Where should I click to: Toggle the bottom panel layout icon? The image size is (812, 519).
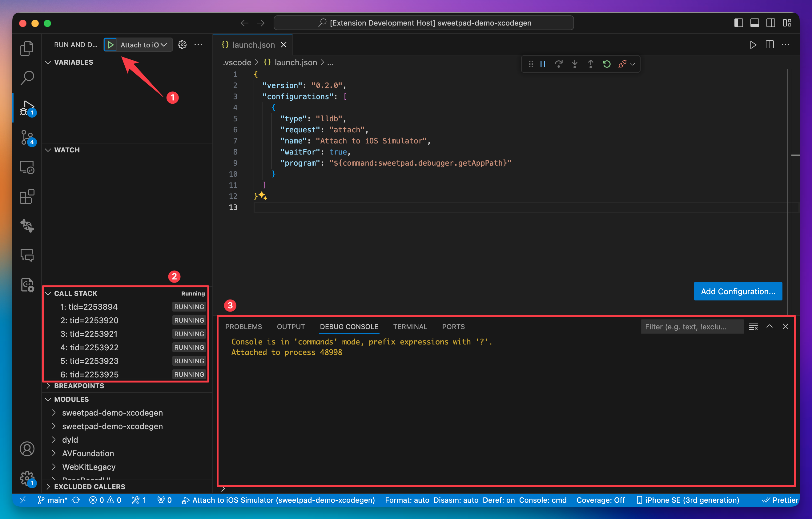(754, 23)
